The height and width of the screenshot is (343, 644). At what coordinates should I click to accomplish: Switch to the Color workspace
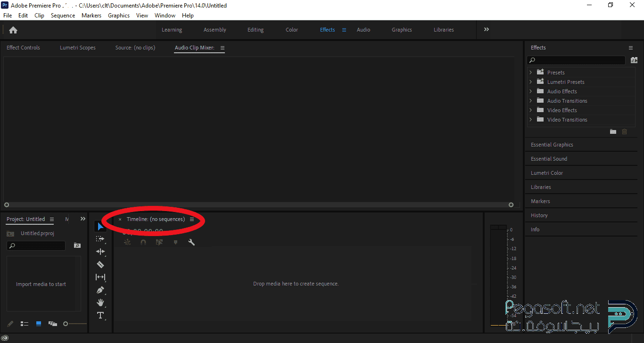click(x=292, y=30)
